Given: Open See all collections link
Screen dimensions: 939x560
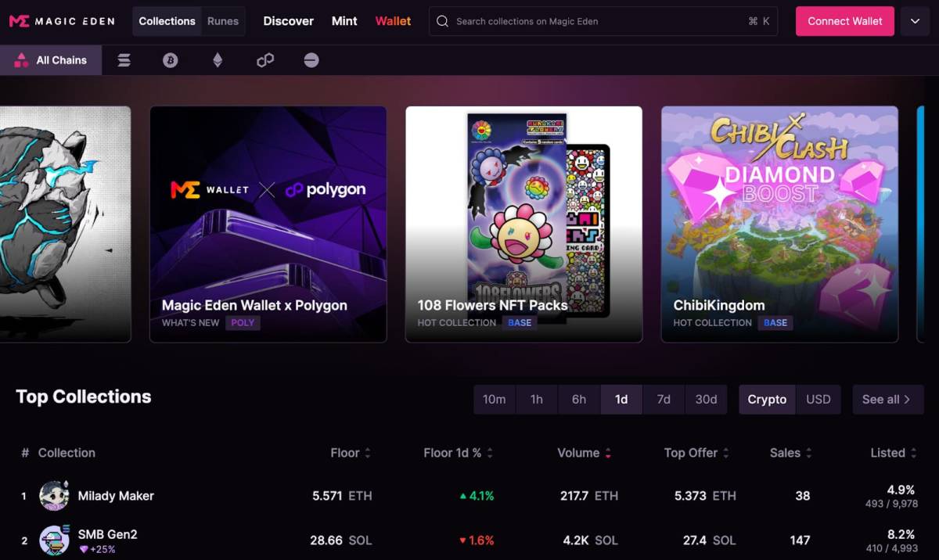Looking at the screenshot, I should (x=888, y=399).
